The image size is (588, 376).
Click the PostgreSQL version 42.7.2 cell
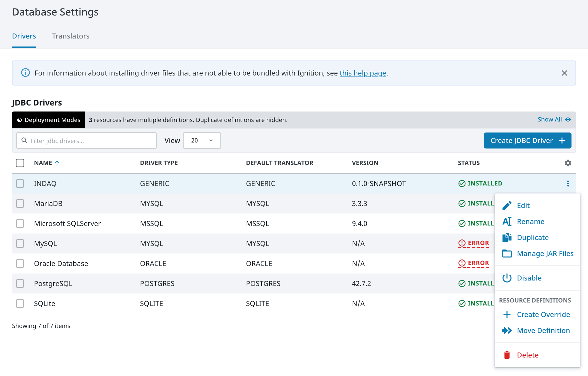tap(361, 283)
